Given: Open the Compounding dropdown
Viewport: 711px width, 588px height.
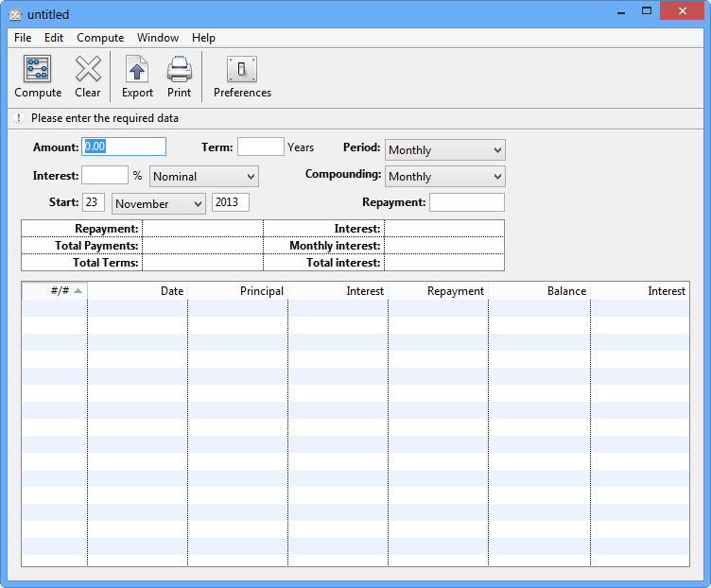Looking at the screenshot, I should point(444,177).
